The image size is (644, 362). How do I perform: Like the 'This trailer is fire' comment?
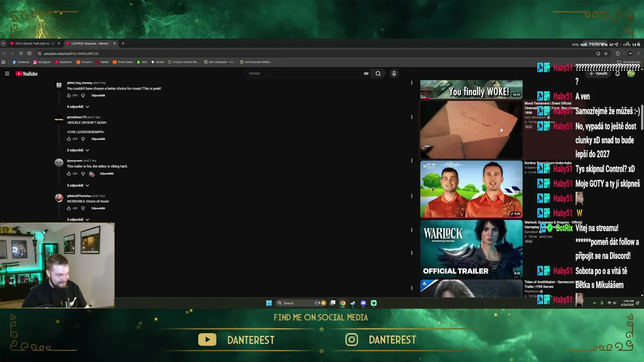(69, 173)
